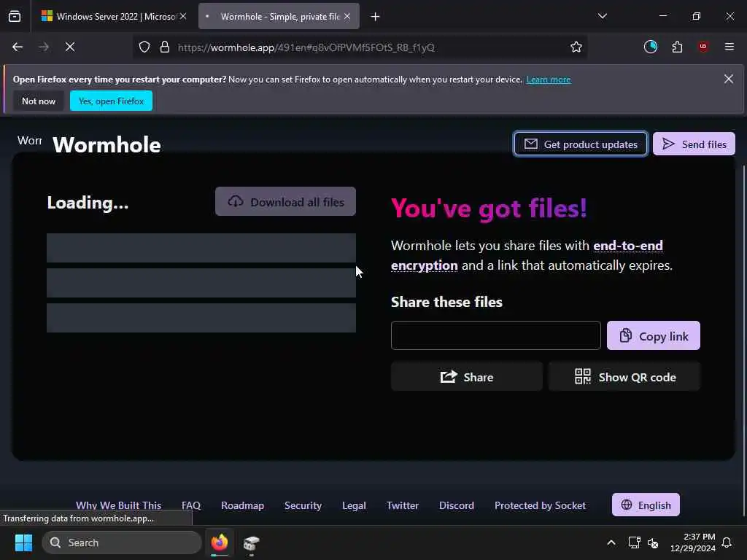Open Firefox application hamburger menu
The height and width of the screenshot is (560, 747).
[x=729, y=47]
